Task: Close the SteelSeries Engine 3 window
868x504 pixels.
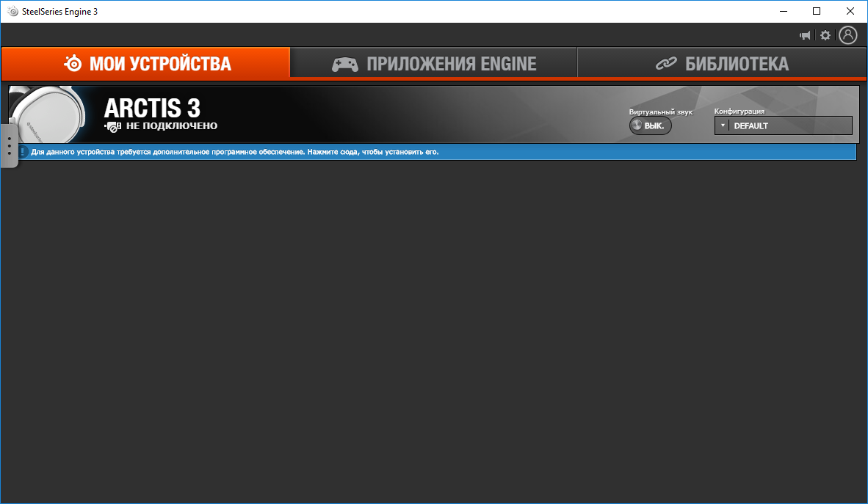Action: coord(850,12)
